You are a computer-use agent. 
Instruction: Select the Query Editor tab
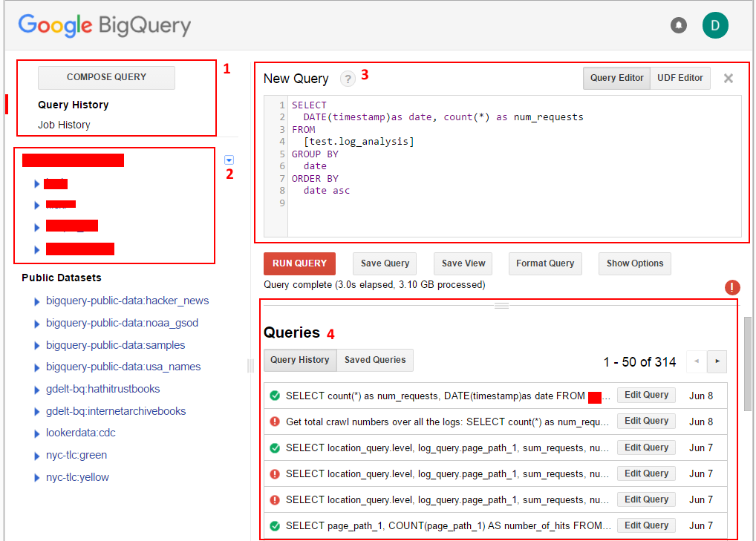tap(616, 78)
